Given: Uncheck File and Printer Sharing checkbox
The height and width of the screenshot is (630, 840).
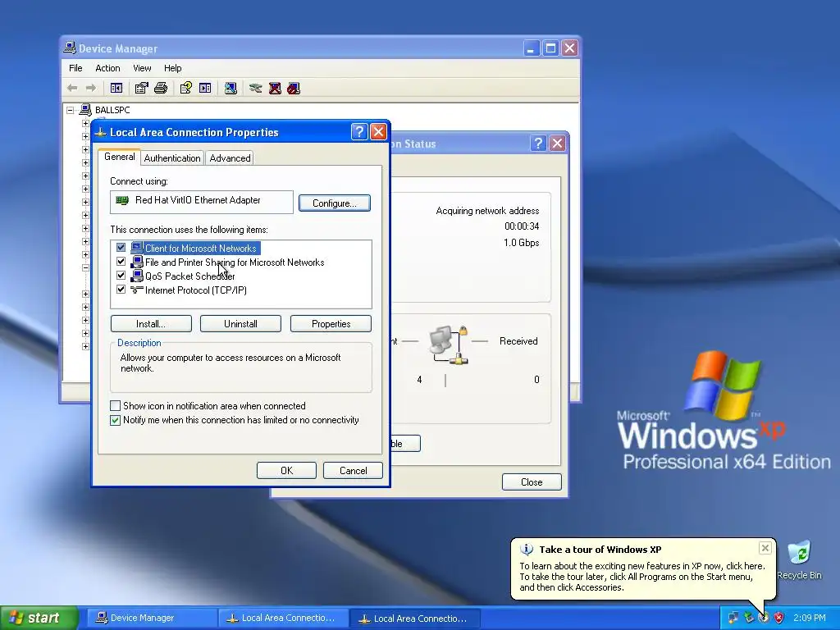Looking at the screenshot, I should [121, 262].
